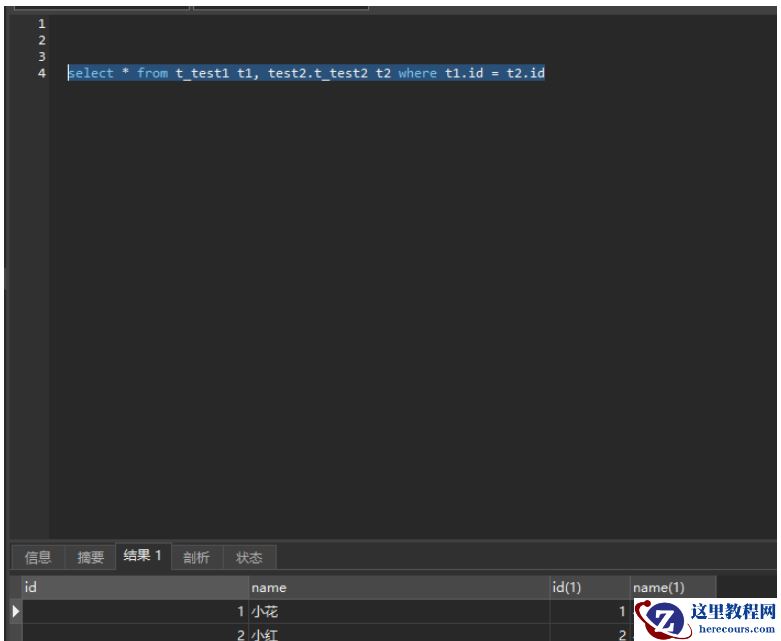The width and height of the screenshot is (781, 641).
Task: Click line number 3 in editor gutter
Action: [42, 56]
